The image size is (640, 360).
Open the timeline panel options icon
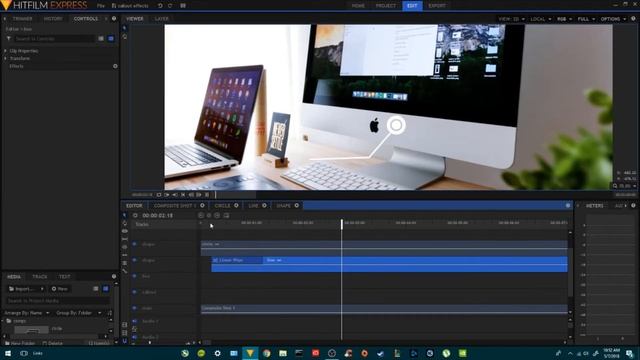568,206
